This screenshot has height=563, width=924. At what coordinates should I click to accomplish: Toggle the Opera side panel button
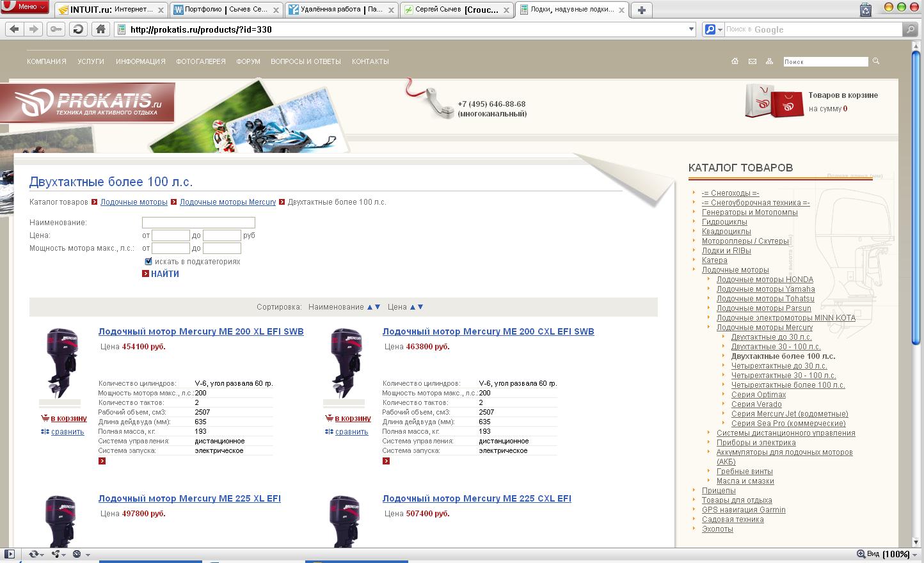tap(10, 554)
